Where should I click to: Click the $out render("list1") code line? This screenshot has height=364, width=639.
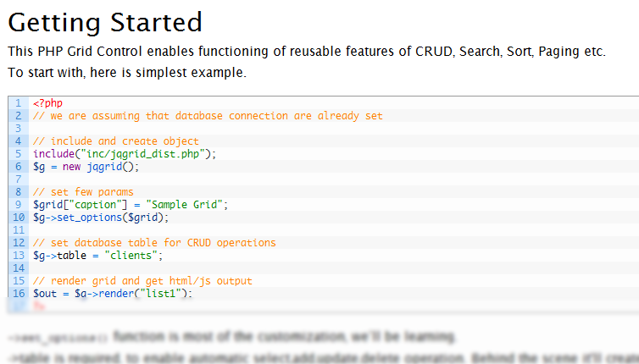[x=113, y=294]
